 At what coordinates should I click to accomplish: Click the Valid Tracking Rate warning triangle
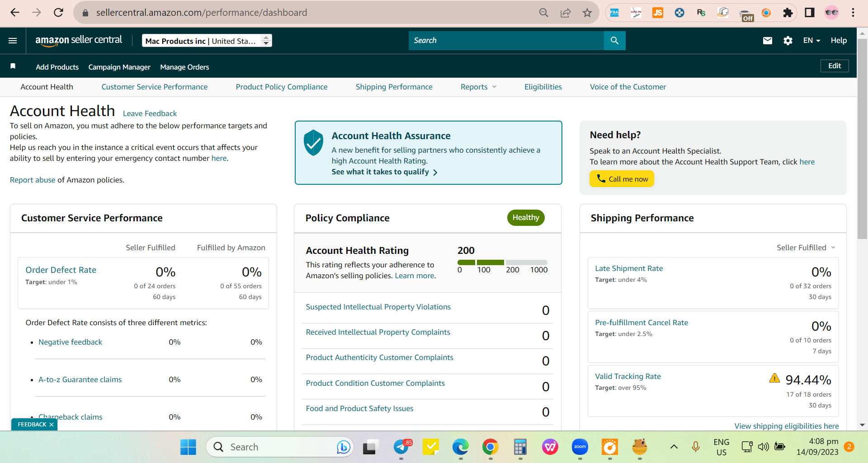tap(774, 378)
